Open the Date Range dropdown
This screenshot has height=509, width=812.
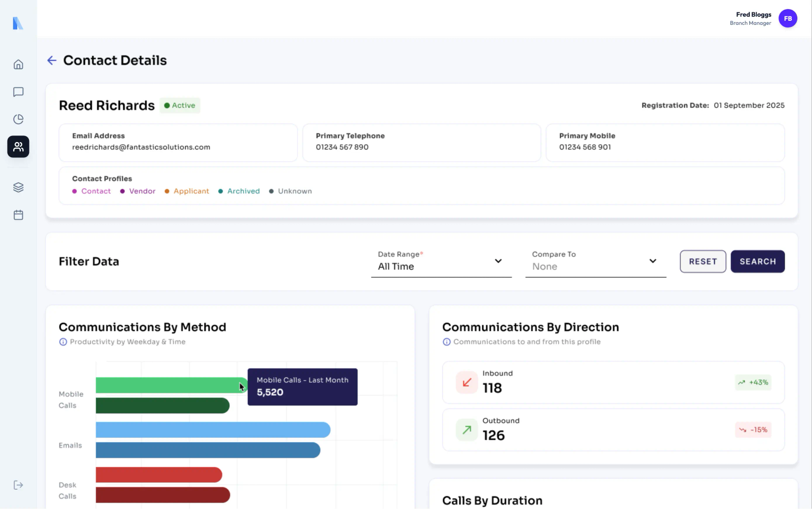pyautogui.click(x=441, y=261)
